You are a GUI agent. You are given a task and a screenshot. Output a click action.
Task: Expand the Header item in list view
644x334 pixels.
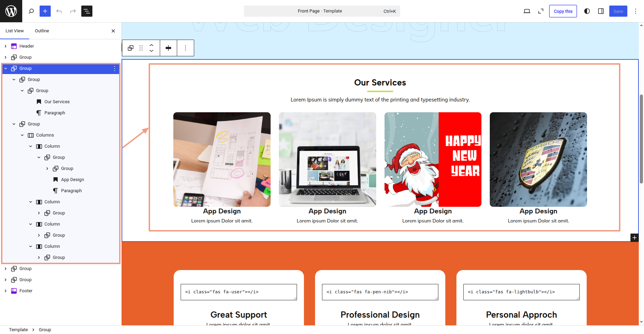pos(6,46)
